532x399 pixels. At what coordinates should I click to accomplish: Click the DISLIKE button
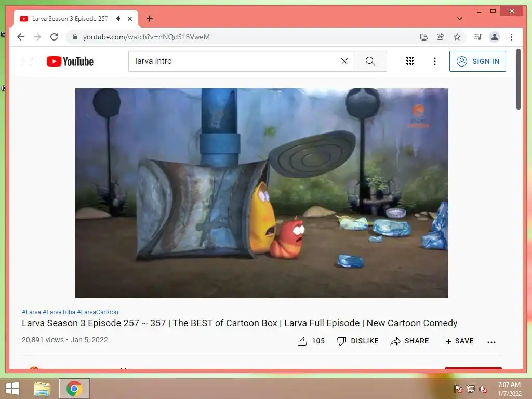[357, 341]
